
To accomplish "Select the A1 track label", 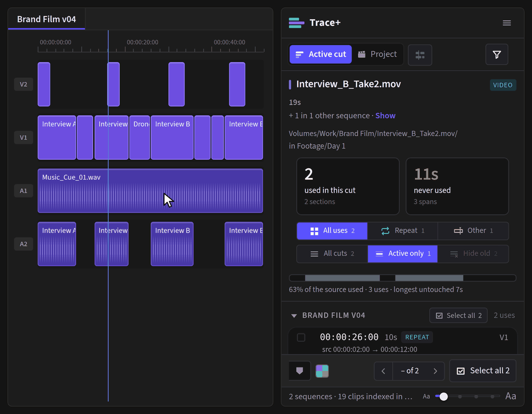I will tap(23, 191).
